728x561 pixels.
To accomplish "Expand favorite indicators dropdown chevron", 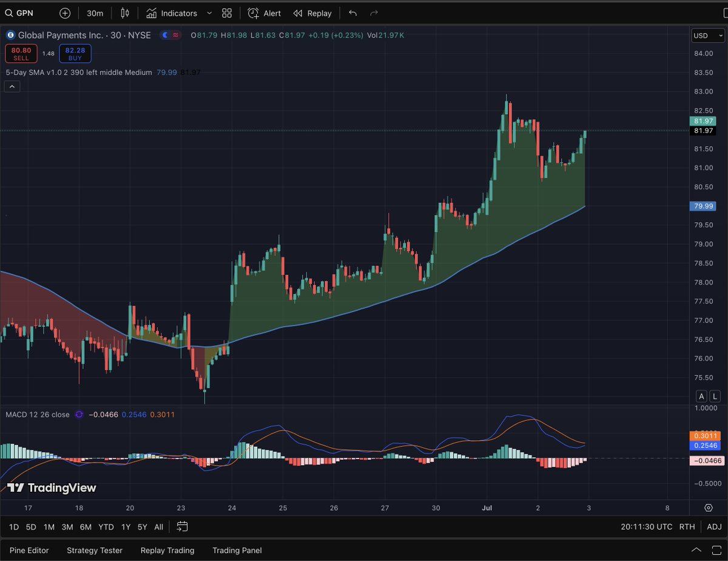I will click(209, 13).
